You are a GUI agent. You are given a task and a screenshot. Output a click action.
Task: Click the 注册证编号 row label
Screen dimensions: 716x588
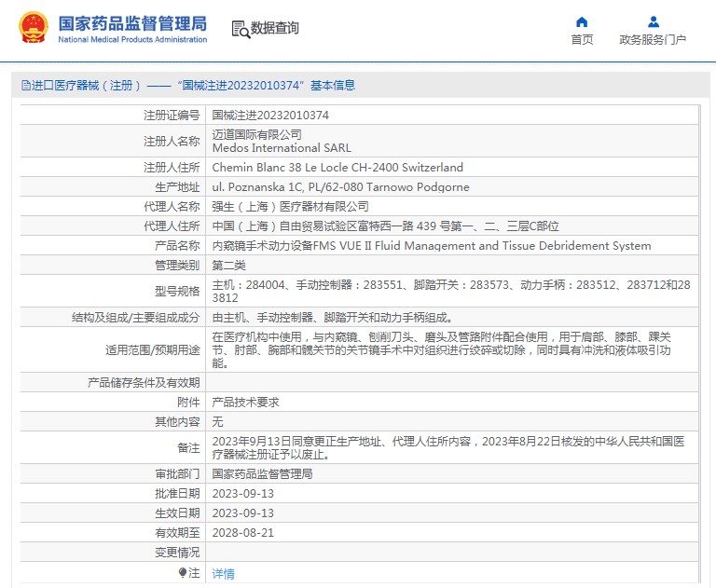(172, 116)
